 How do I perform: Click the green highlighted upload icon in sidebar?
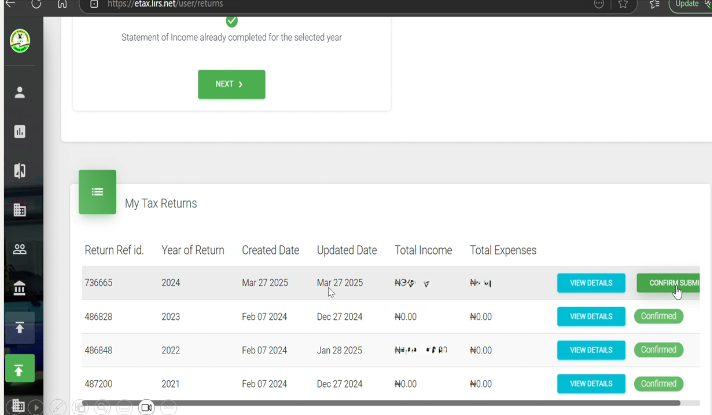pyautogui.click(x=19, y=370)
